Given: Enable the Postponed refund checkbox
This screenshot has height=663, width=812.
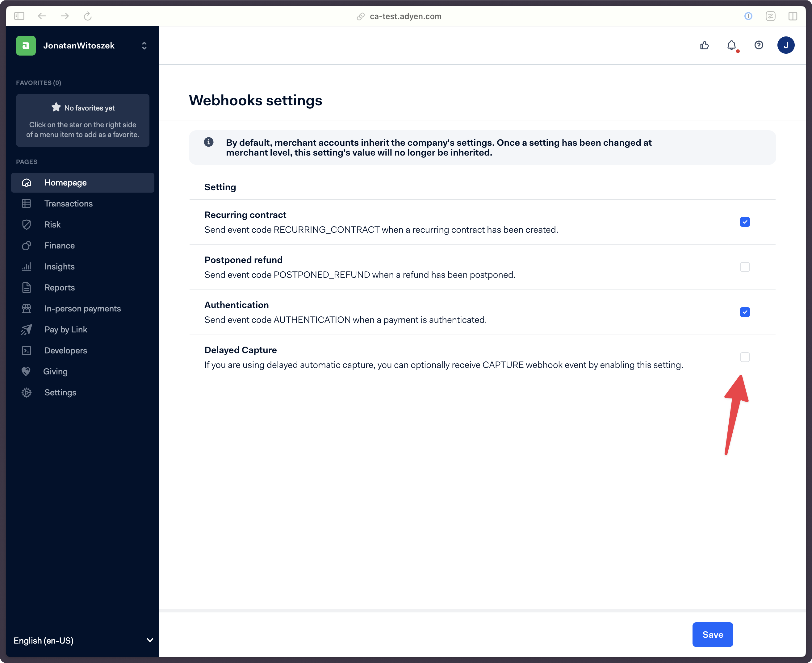Looking at the screenshot, I should (745, 267).
